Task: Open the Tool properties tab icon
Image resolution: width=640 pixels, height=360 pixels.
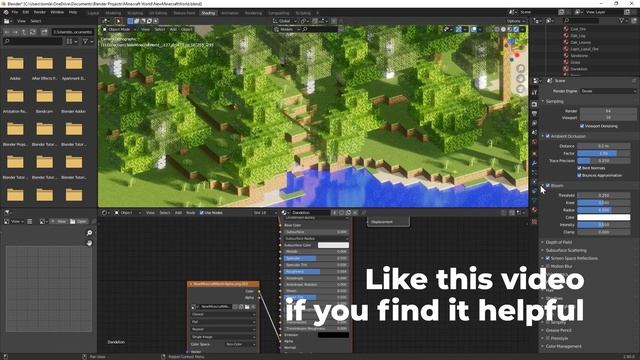Action: coord(534,93)
